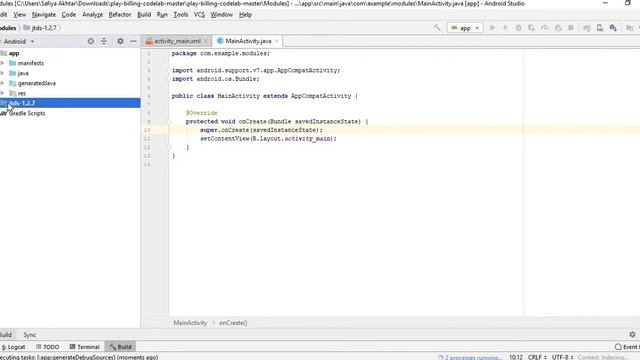Screen dimensions: 640x360
Task: Click the Make Project hammer icon
Action: click(437, 28)
